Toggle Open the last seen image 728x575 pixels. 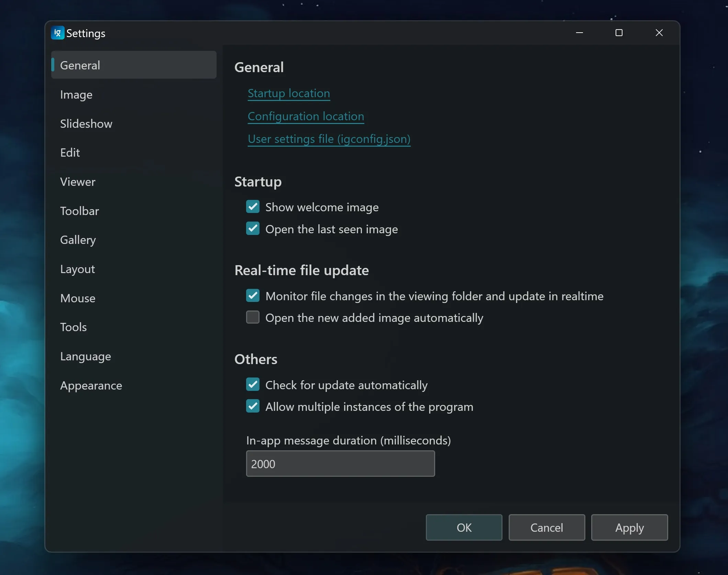[253, 229]
